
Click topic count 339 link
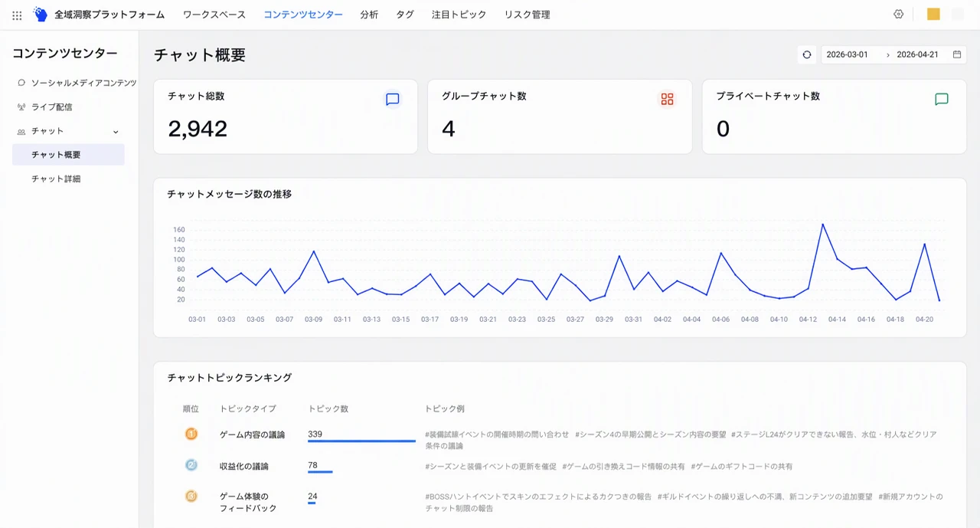[x=315, y=434]
